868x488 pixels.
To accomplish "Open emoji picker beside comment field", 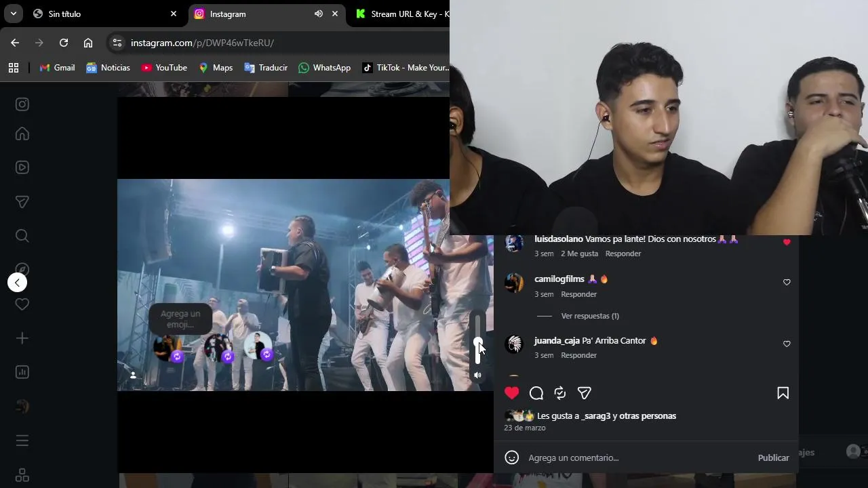I will coord(512,458).
